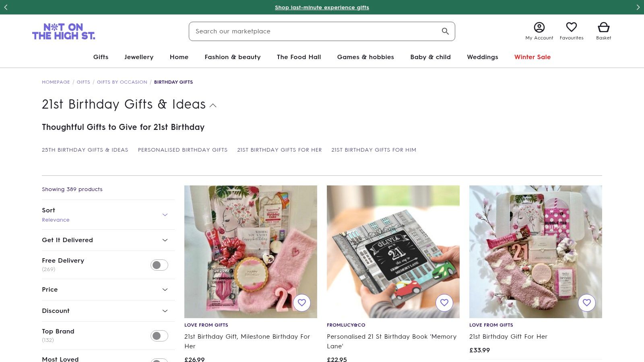Enable the Free Delivery toggle
This screenshot has height=362, width=644.
pos(159,265)
